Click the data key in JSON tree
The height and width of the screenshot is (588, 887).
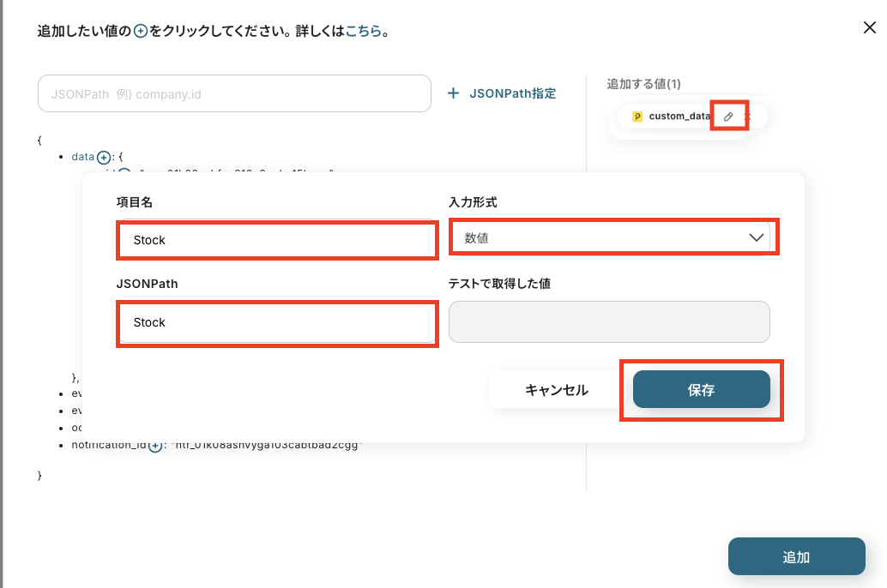point(82,157)
